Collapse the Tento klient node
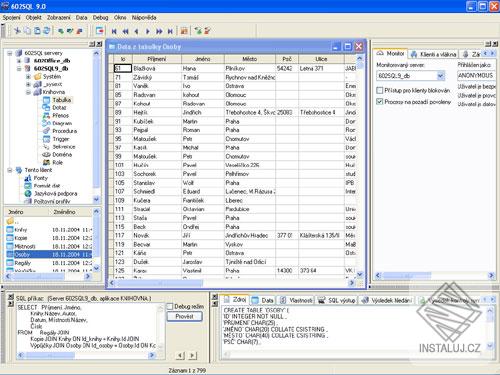 (x=10, y=170)
